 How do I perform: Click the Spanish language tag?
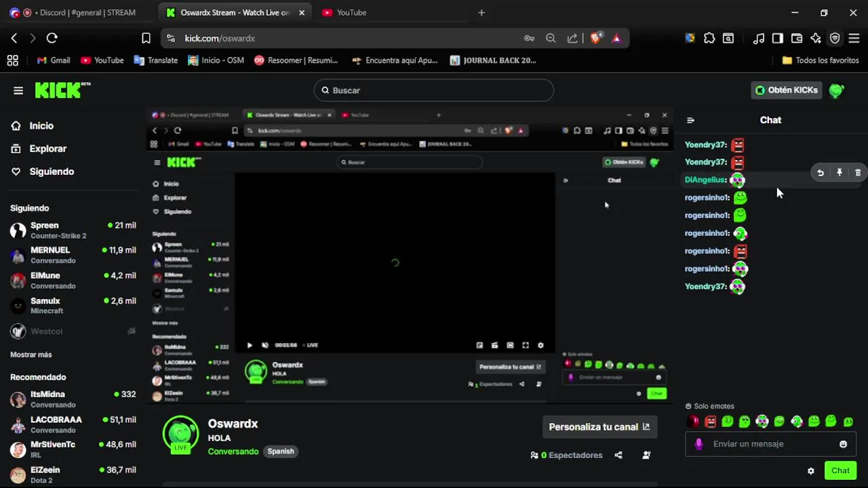click(281, 451)
